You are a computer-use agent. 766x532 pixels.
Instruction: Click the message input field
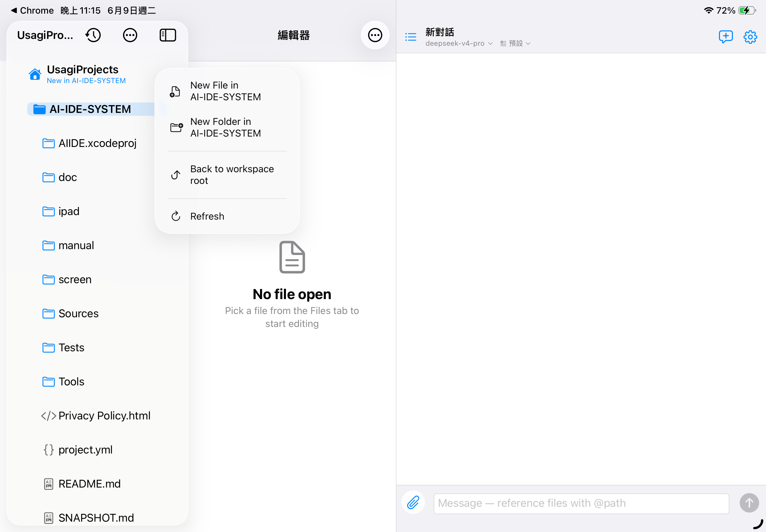point(581,503)
